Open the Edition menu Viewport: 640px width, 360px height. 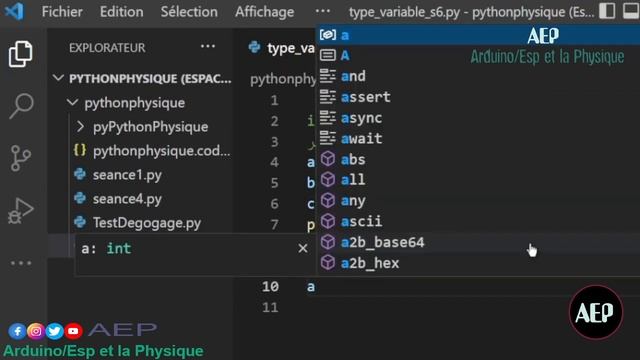tap(122, 11)
